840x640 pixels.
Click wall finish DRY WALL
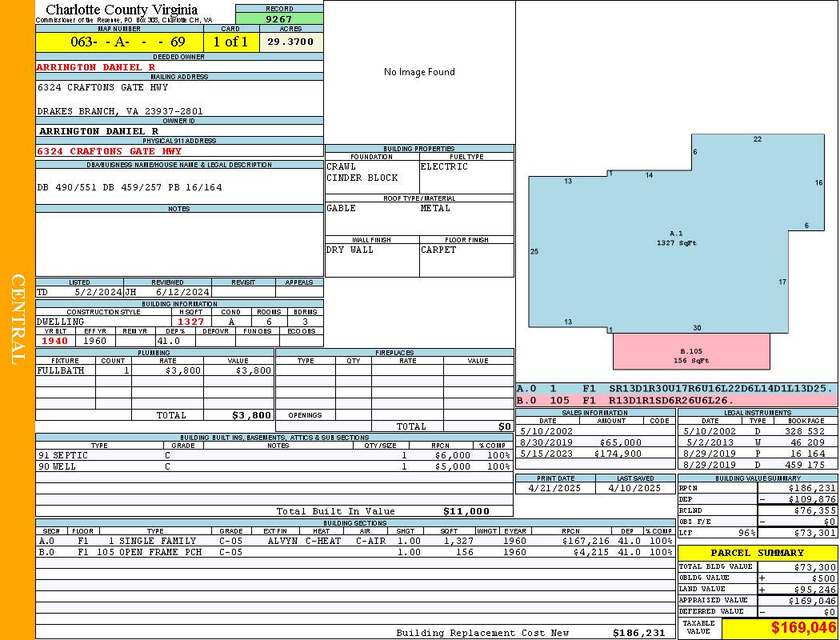(350, 250)
